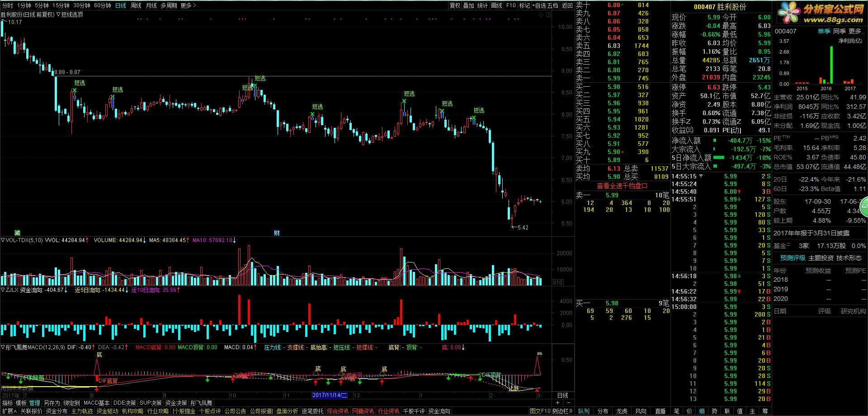Click the first 短逃 signal marker on chart
868x416 pixels.
click(80, 83)
